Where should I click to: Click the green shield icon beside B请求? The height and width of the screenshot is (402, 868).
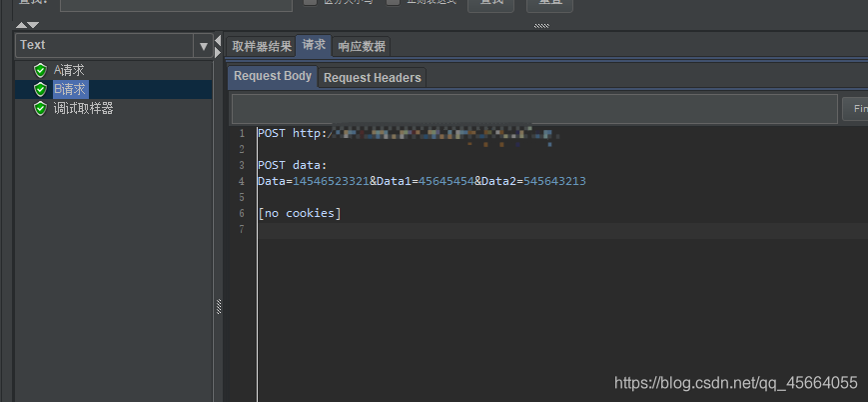pyautogui.click(x=40, y=89)
